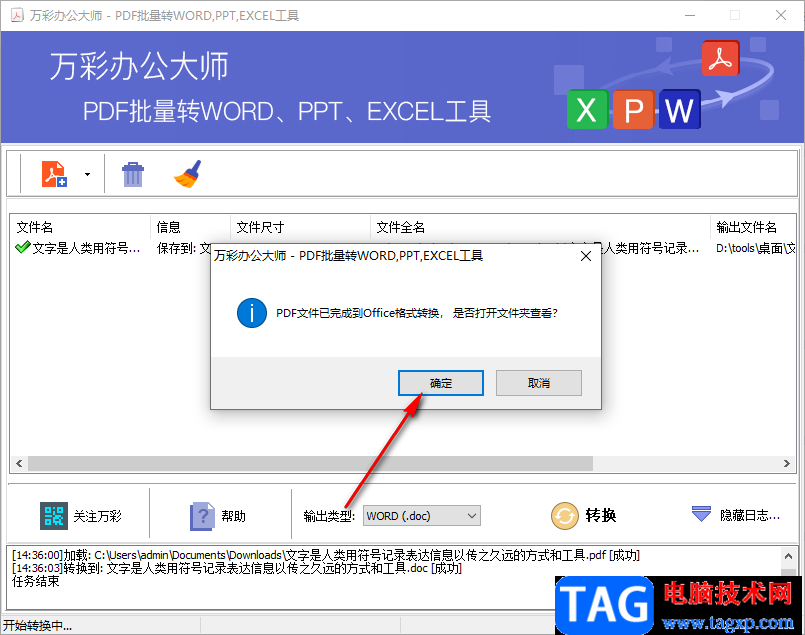Close the conversion complete dialog
Image resolution: width=805 pixels, height=635 pixels.
[x=586, y=256]
